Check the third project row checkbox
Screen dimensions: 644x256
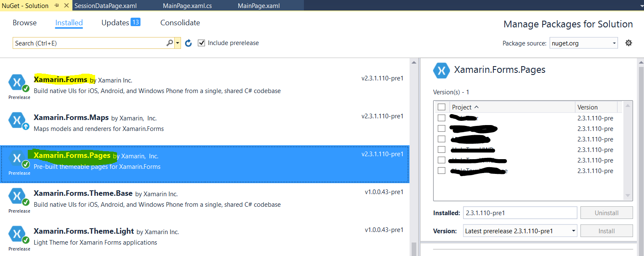pos(441,139)
